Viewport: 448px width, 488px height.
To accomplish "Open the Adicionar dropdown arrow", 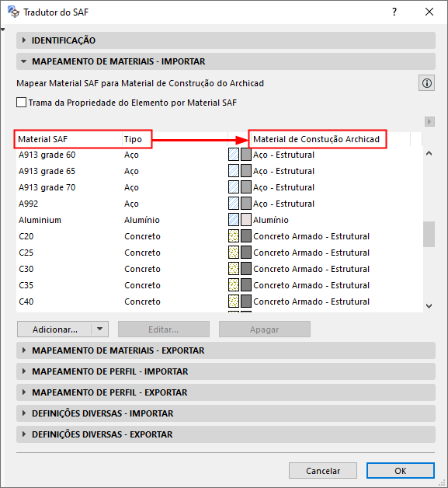I will pyautogui.click(x=100, y=329).
